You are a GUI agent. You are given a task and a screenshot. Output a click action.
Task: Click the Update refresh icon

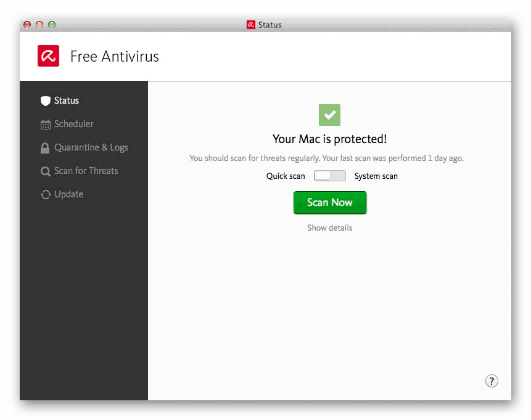click(46, 194)
